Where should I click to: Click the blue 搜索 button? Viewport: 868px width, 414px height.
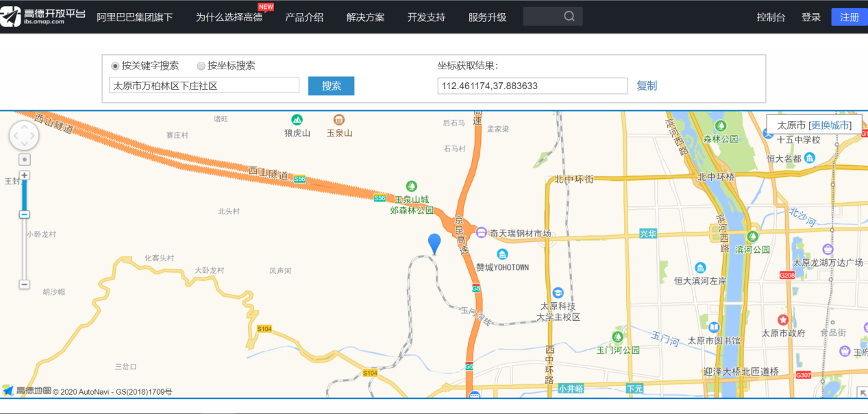(x=331, y=86)
